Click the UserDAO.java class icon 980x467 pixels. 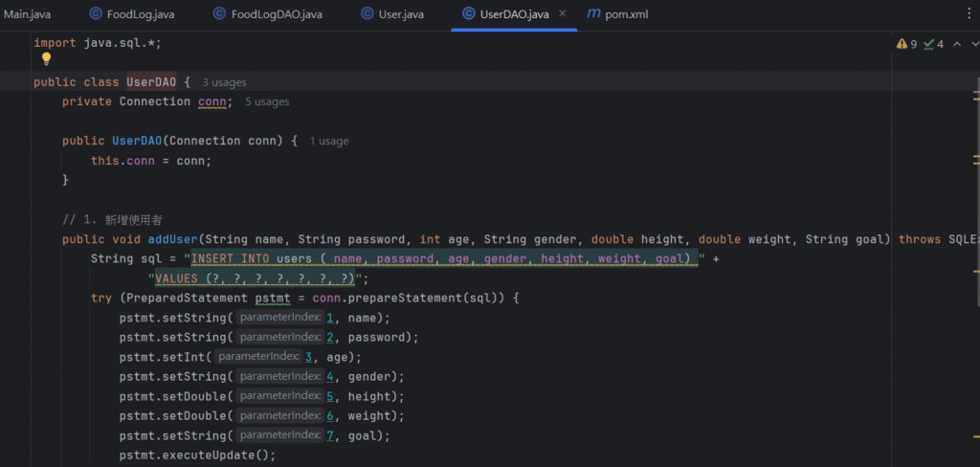[468, 13]
